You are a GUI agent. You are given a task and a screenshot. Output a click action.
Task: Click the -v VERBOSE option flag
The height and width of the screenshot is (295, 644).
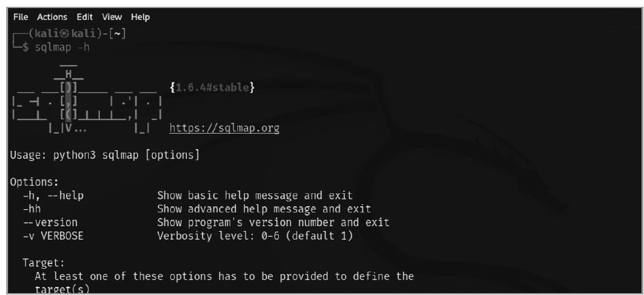click(53, 236)
